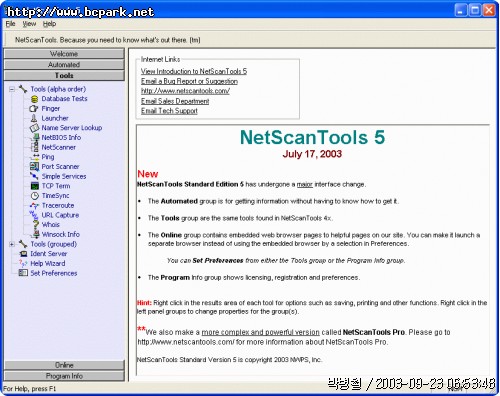Viewport: 500px width, 396px height.
Task: Click the Finger pointing hand icon
Action: tap(34, 109)
